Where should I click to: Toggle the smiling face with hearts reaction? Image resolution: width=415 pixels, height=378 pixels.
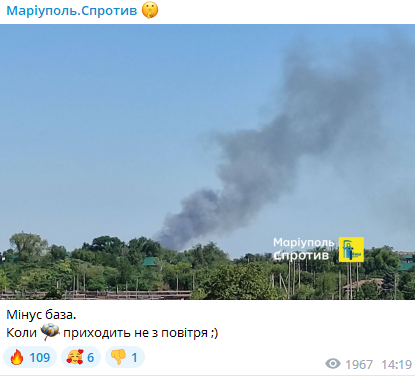tap(81, 357)
